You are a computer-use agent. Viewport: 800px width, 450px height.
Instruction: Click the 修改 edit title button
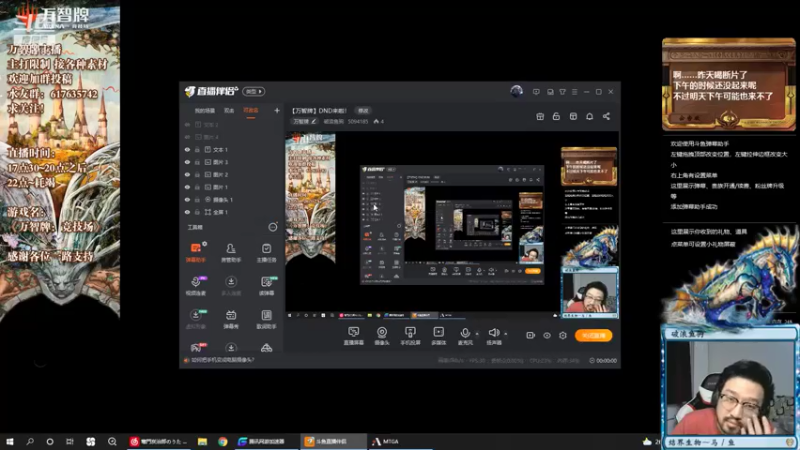[x=363, y=111]
